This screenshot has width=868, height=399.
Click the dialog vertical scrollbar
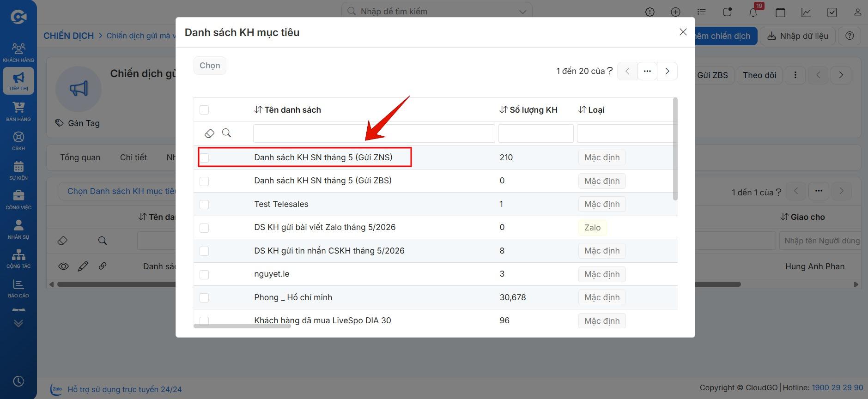[x=675, y=149]
